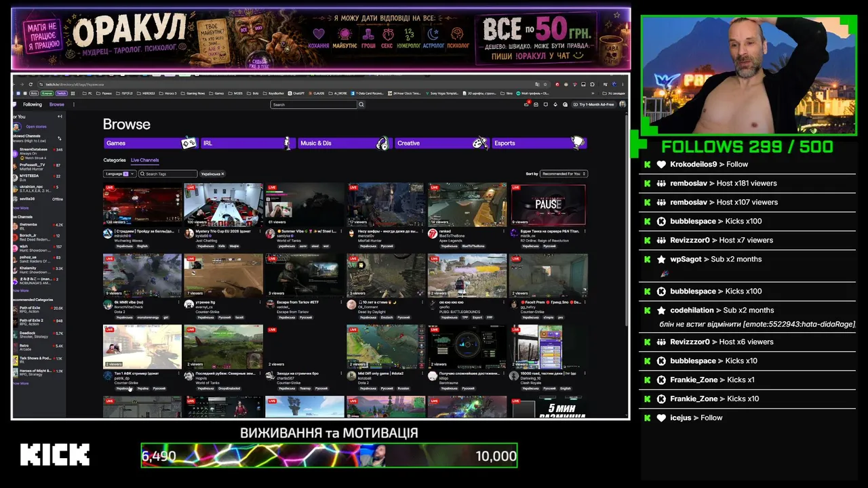This screenshot has width=868, height=488.
Task: Open the Following nav item
Action: pyautogui.click(x=32, y=104)
